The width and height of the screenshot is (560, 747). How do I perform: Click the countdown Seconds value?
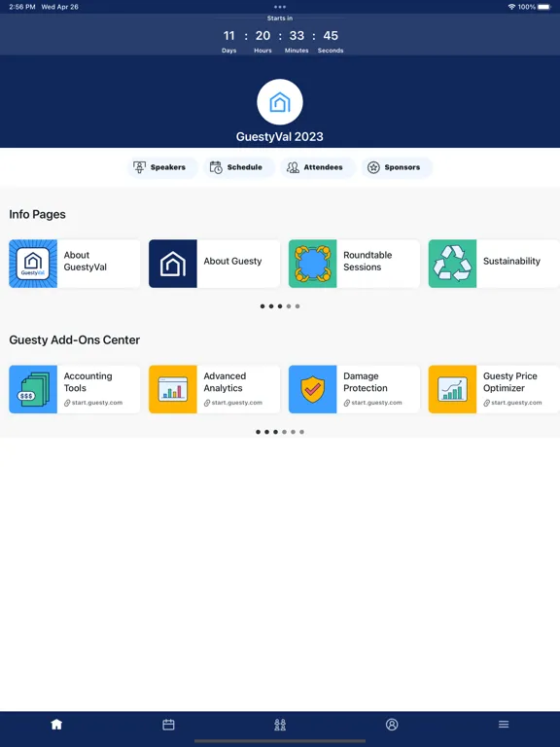331,36
